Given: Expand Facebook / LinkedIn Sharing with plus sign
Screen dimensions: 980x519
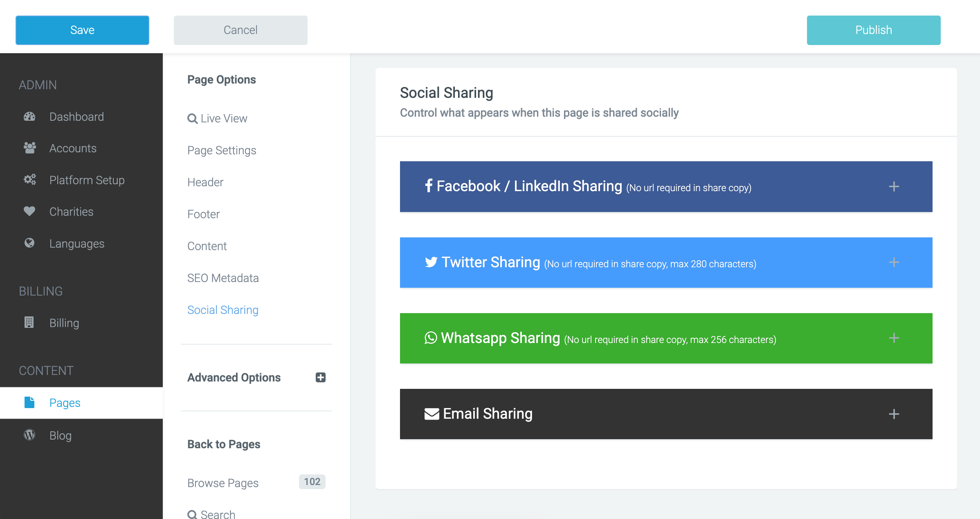Looking at the screenshot, I should (x=894, y=187).
